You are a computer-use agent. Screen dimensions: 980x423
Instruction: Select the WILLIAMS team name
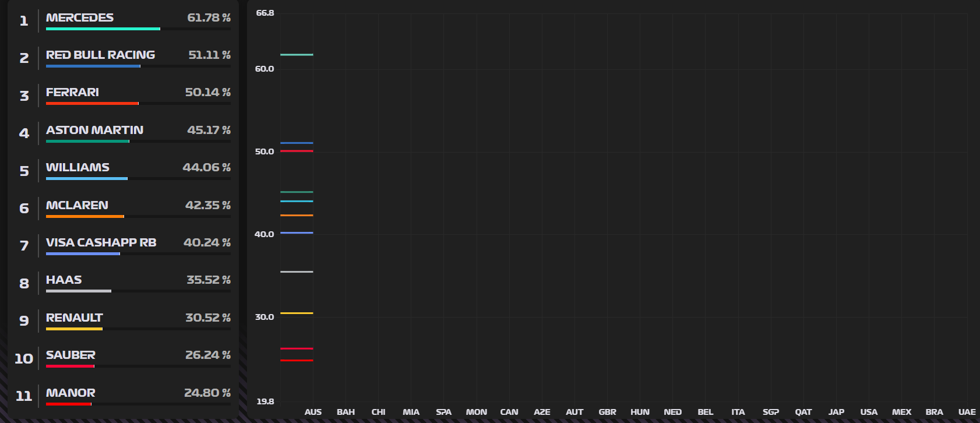tap(77, 167)
